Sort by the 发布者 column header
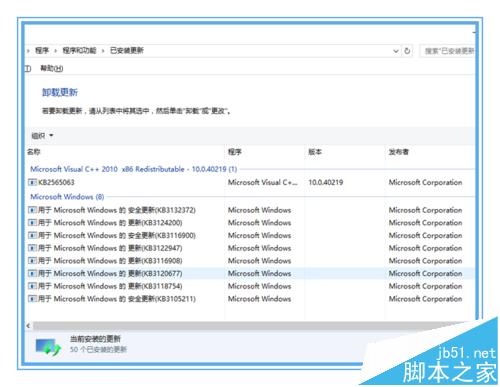 398,152
